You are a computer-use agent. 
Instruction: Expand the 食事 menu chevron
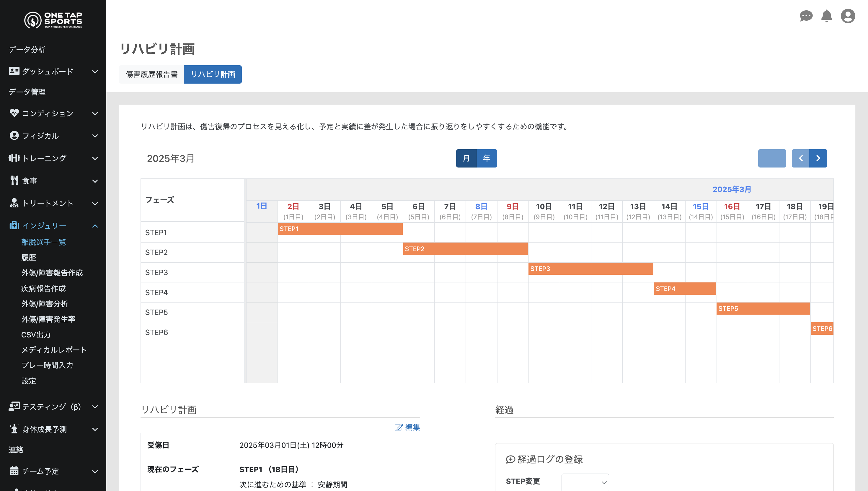pos(95,181)
